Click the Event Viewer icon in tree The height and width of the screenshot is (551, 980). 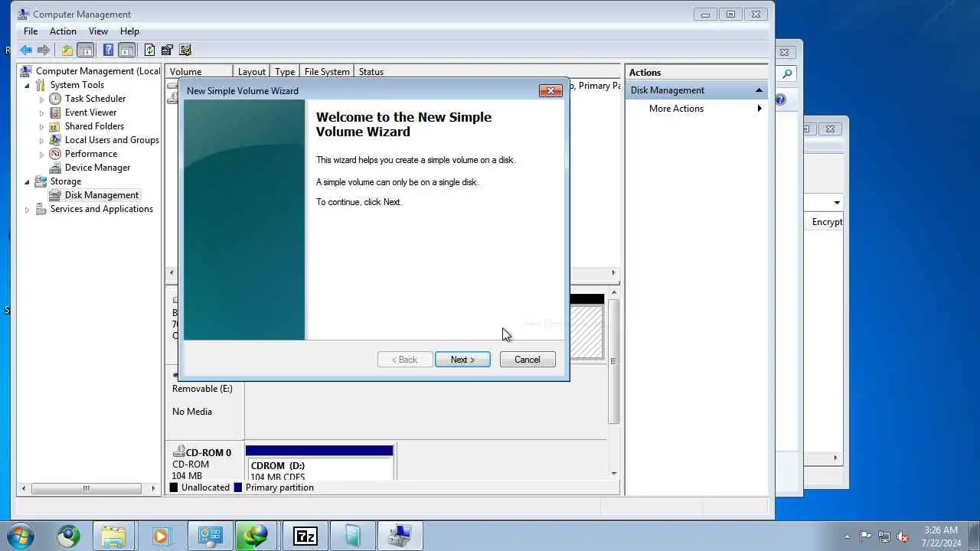point(55,112)
